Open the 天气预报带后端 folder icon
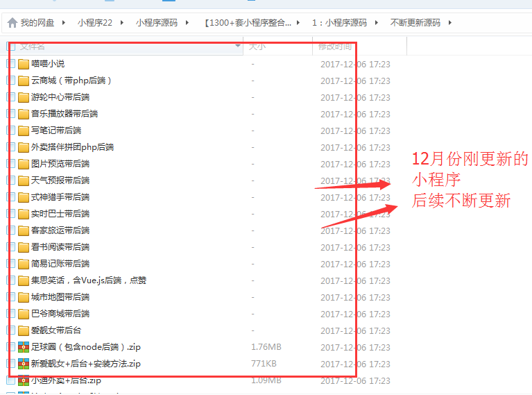532x395 pixels. pyautogui.click(x=24, y=180)
